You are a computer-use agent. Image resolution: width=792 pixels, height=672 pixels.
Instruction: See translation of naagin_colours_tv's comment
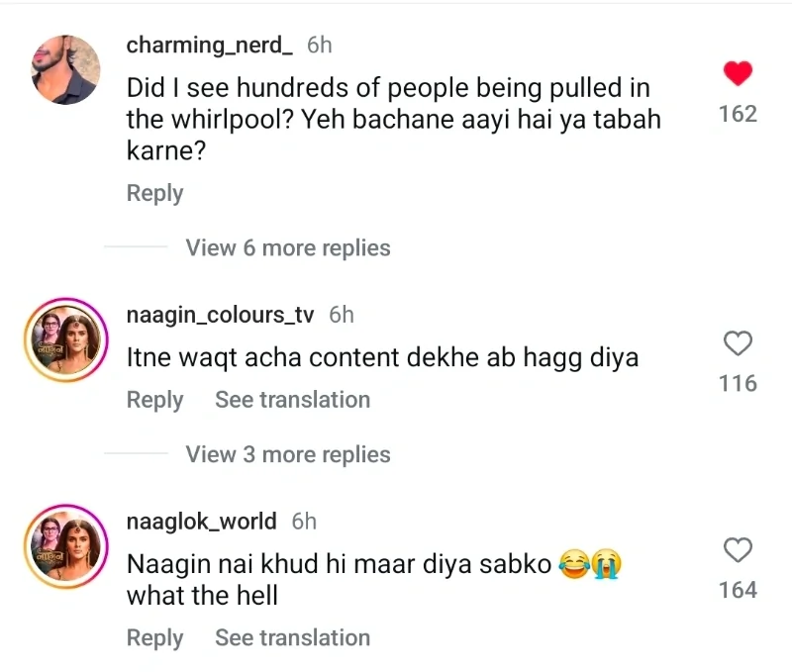coord(292,400)
